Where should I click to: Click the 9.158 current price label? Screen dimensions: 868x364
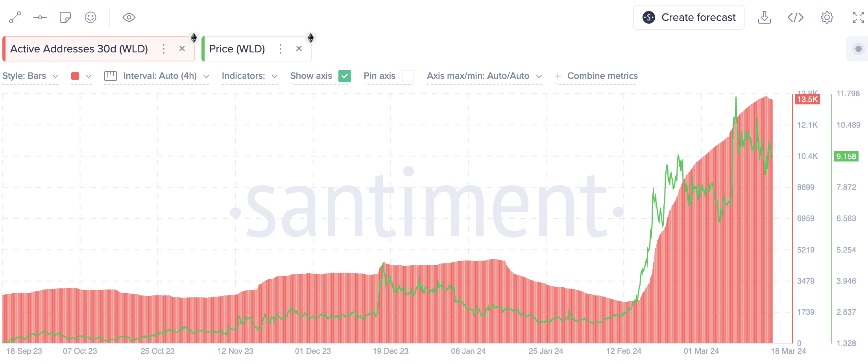click(x=846, y=156)
